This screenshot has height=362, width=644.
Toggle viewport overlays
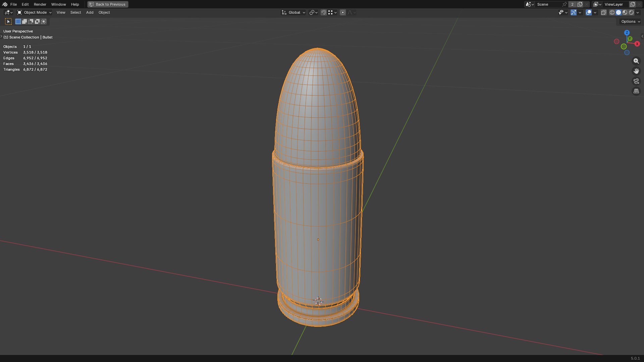coord(589,12)
